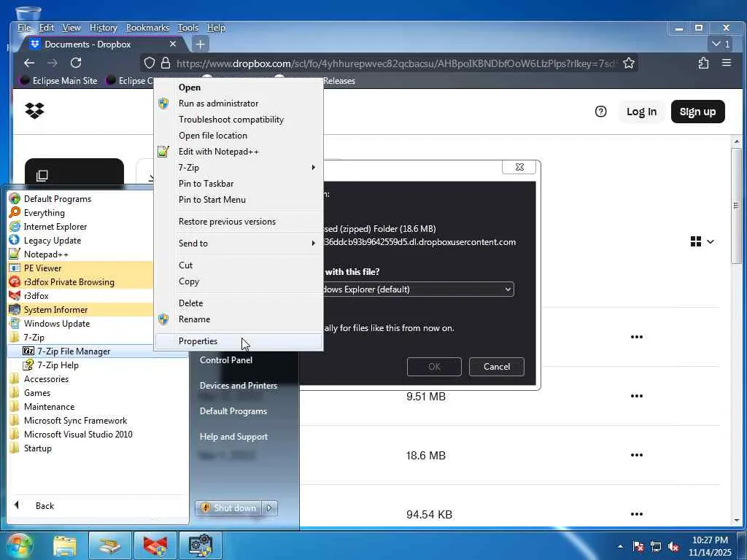The width and height of the screenshot is (747, 560).
Task: Choose Run as administrator
Action: (x=239, y=104)
